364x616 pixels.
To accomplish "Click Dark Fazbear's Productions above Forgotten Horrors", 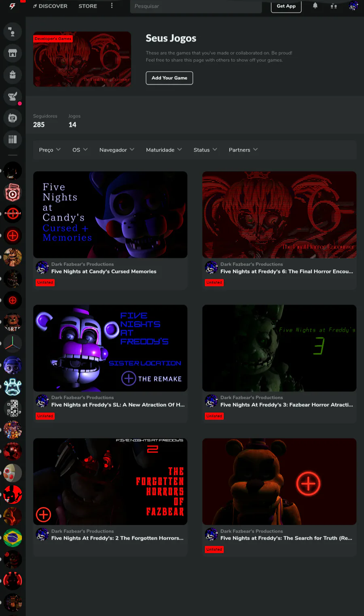I will click(x=83, y=531).
